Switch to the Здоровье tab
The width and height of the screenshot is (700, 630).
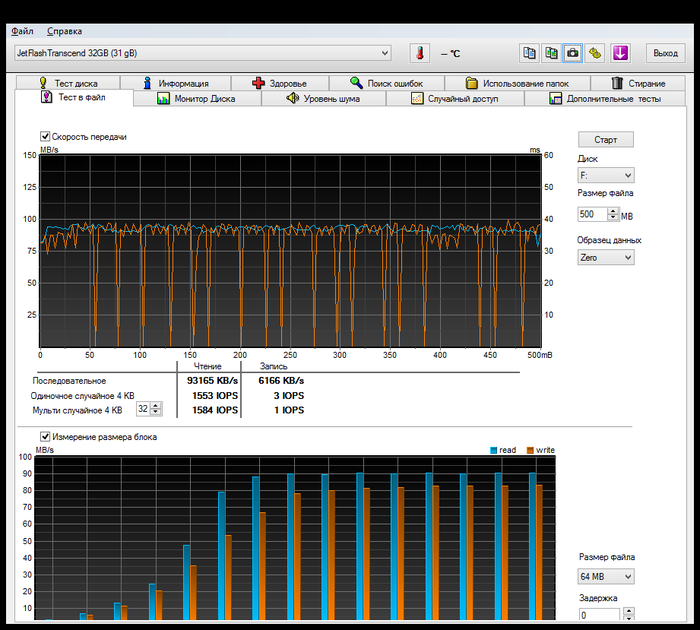(x=280, y=83)
